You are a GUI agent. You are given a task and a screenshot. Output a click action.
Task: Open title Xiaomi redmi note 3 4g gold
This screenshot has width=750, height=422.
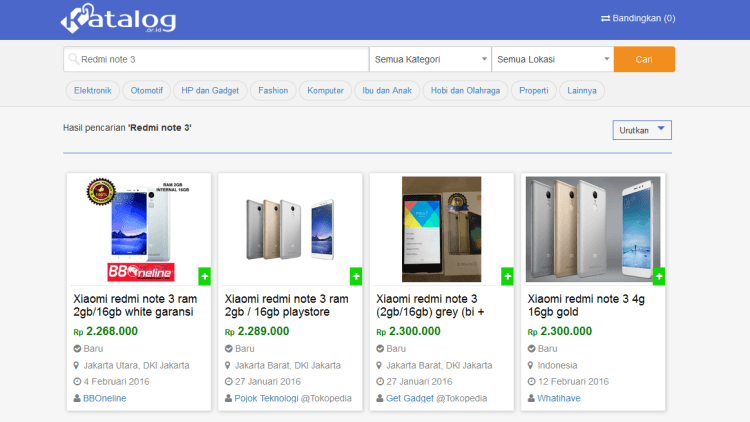click(586, 305)
